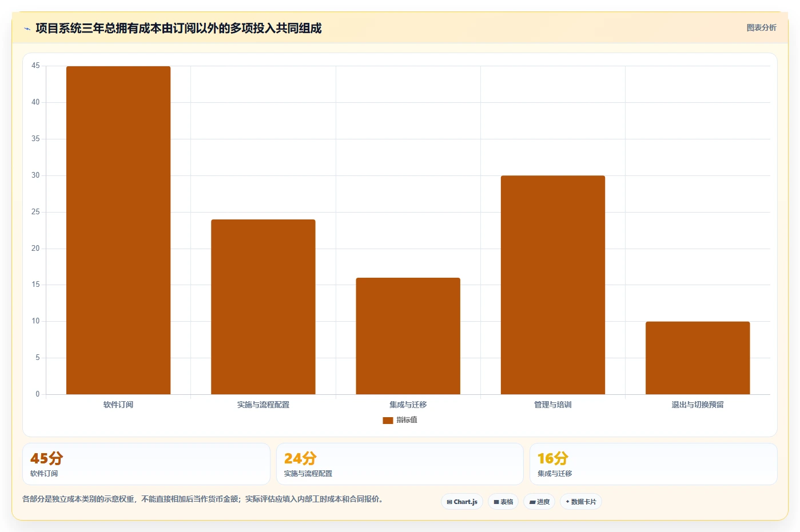Click the chart title 项目系统三年总拥有成本
The width and height of the screenshot is (800, 532).
[178, 28]
